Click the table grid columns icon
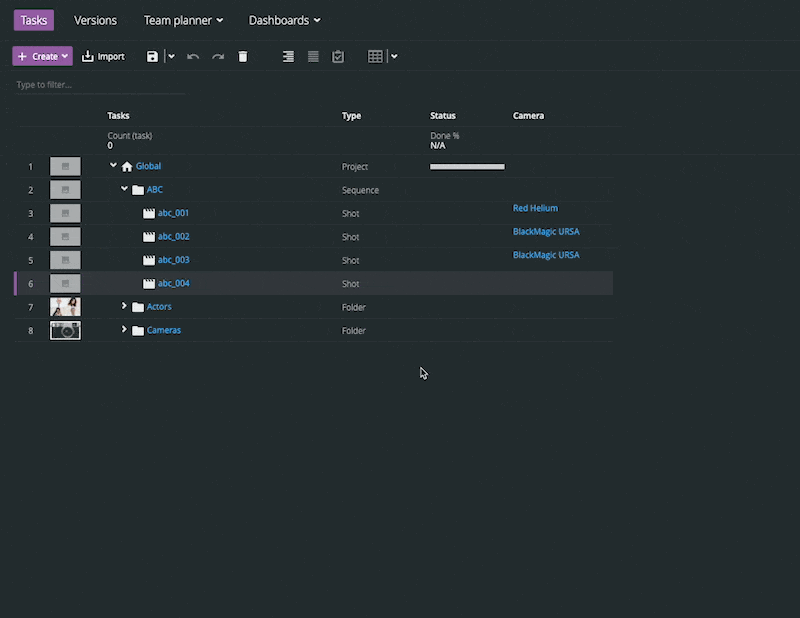The height and width of the screenshot is (618, 800). [x=375, y=57]
